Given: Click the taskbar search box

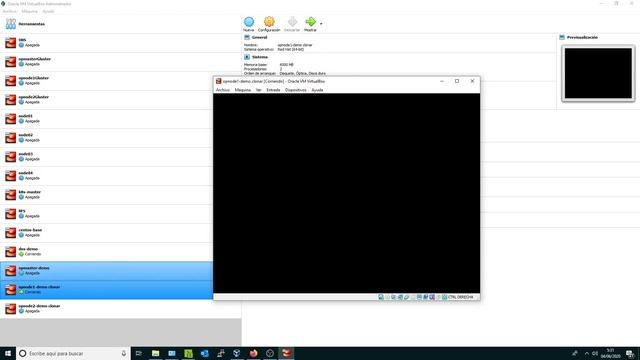Looking at the screenshot, I should point(73,353).
